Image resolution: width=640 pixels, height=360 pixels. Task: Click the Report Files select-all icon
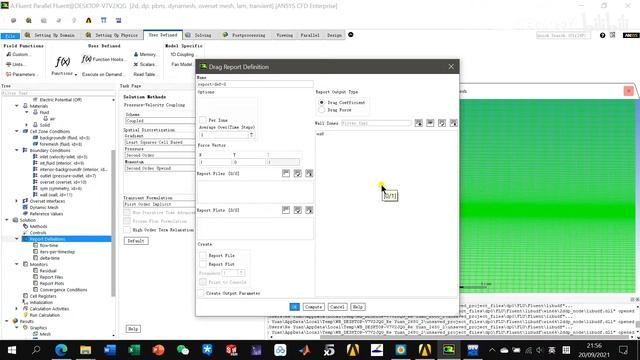pyautogui.click(x=298, y=173)
